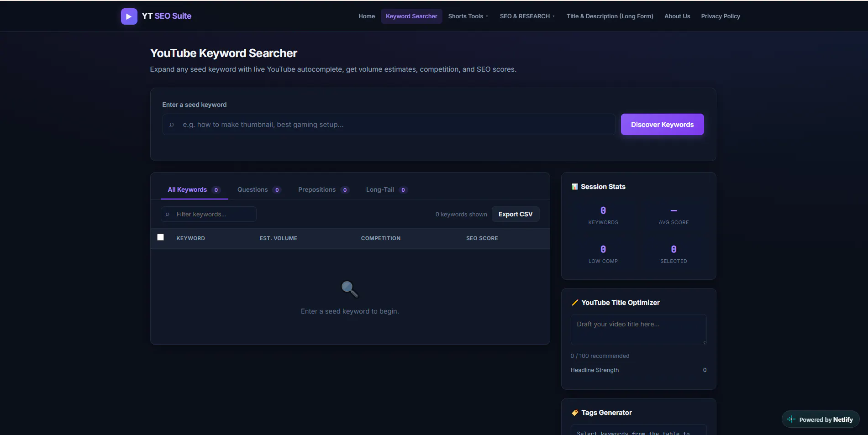Click the magnifier icon in Filter keywords box
Screen dimensions: 868x435
(x=168, y=214)
